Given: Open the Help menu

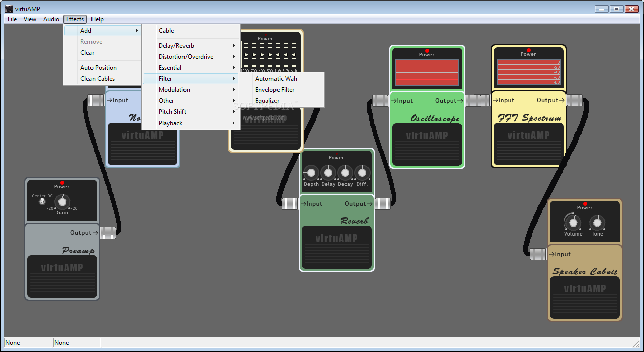Looking at the screenshot, I should 97,19.
